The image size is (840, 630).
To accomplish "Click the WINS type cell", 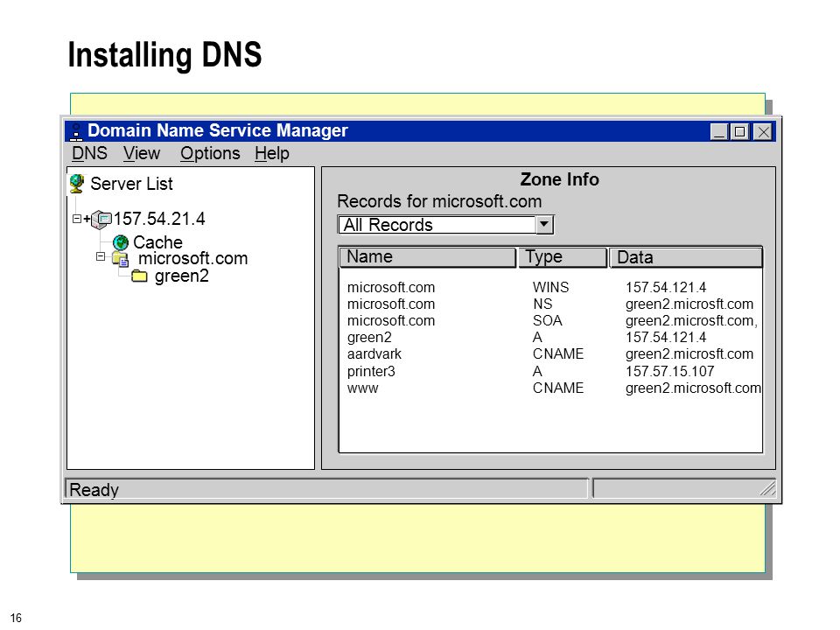I will coord(550,288).
